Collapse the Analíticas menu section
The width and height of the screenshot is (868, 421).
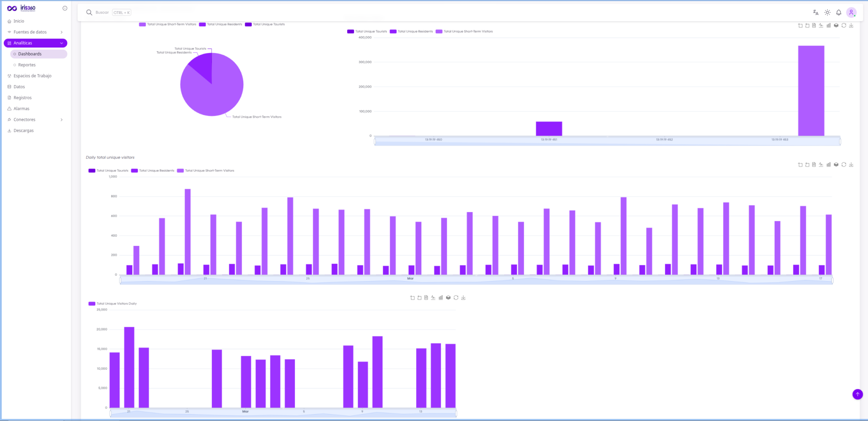click(x=61, y=43)
